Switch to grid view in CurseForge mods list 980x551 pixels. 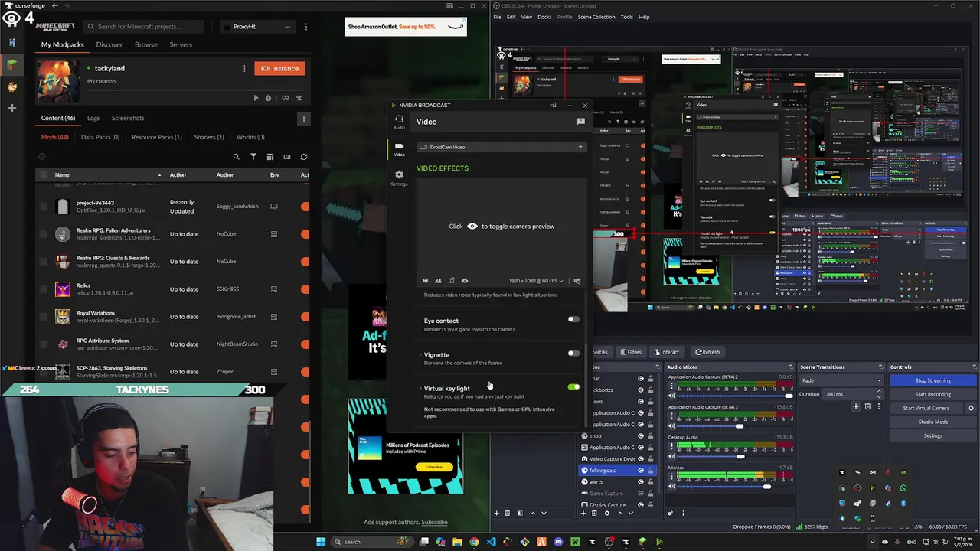(270, 157)
